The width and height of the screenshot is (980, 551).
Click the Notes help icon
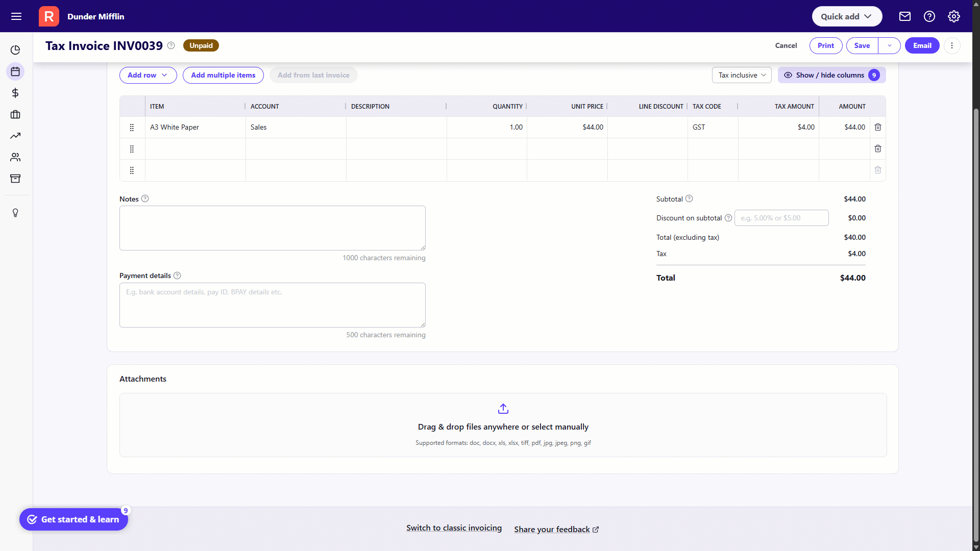pos(145,198)
